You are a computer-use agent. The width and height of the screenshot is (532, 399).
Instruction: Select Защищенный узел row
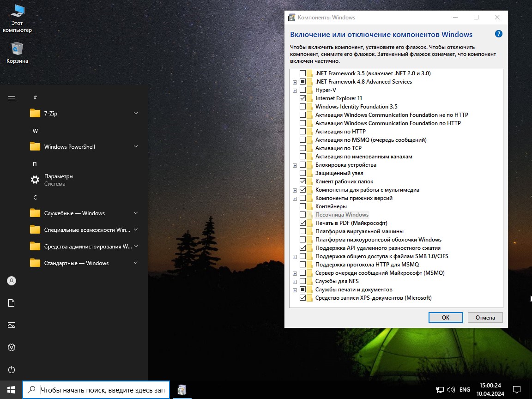click(339, 173)
